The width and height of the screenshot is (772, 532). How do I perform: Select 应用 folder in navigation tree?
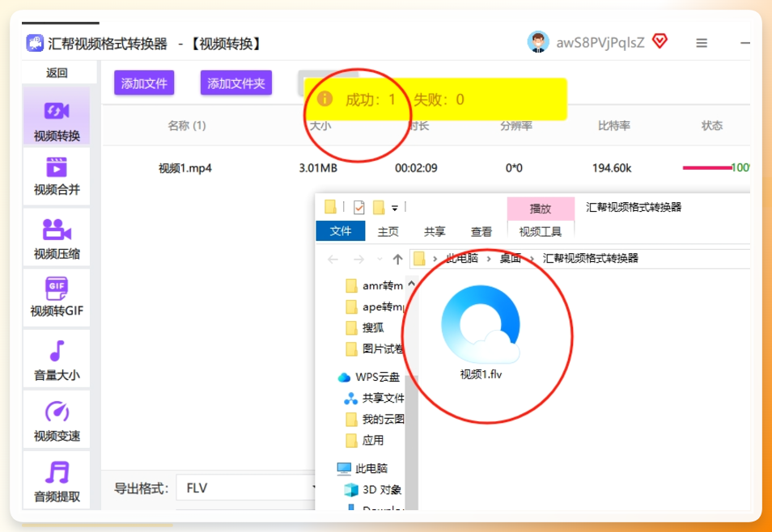[365, 441]
